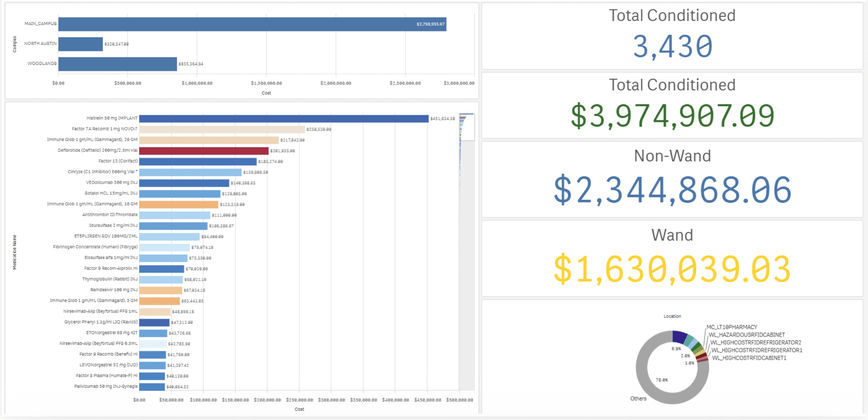Click the red Defibrotide (Defitelio) bar
This screenshot has height=420, width=868.
tap(204, 151)
